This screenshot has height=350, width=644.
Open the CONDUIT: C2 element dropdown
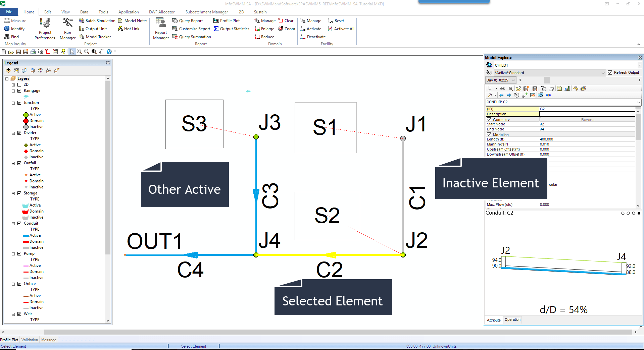tap(639, 102)
